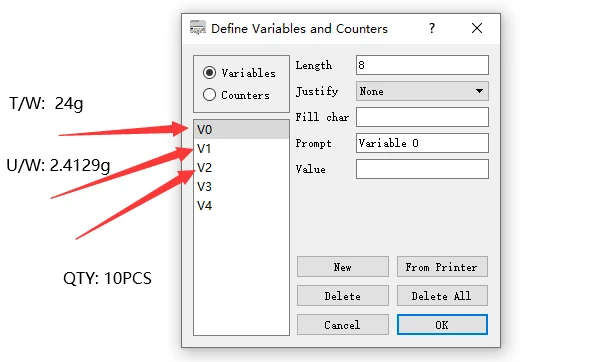
Task: Pick V3 in the variable list
Action: click(x=241, y=187)
